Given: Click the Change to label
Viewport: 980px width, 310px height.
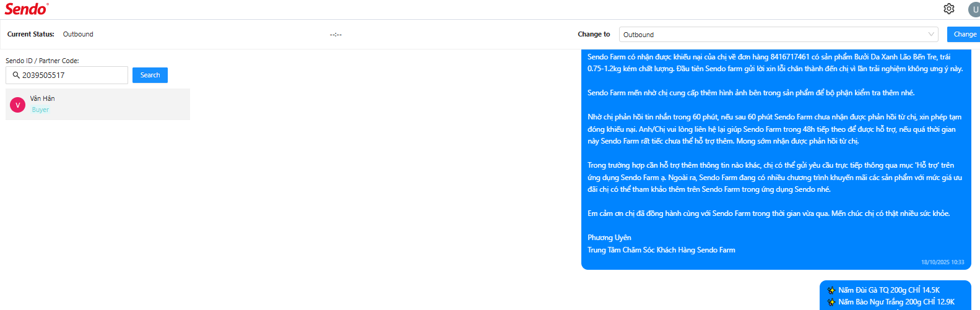Looking at the screenshot, I should (x=594, y=34).
